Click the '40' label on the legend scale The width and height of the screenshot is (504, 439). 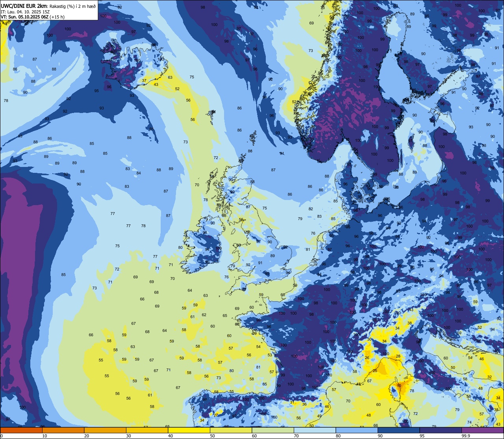coord(170,436)
